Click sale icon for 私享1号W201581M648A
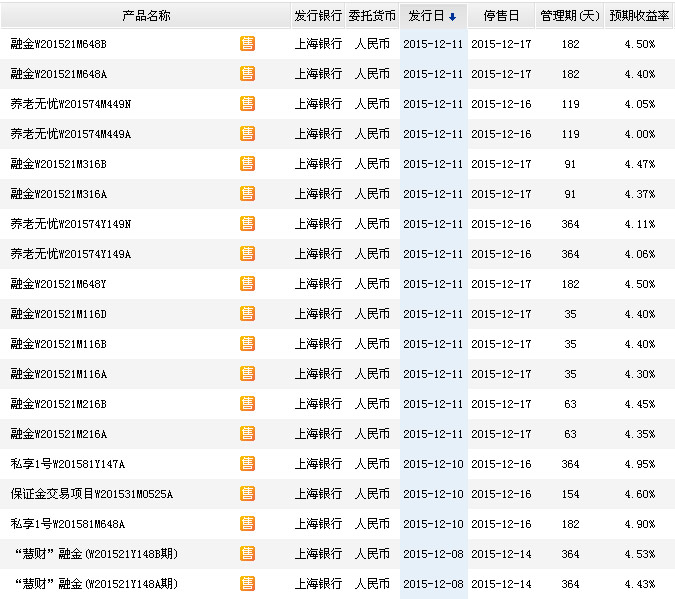Viewport: 675px width, 599px height. tap(248, 524)
